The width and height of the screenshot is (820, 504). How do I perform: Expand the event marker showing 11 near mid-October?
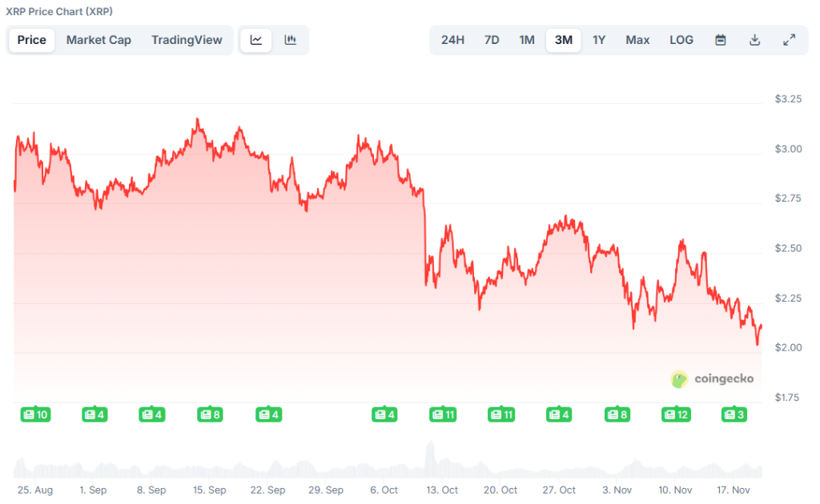click(x=443, y=414)
